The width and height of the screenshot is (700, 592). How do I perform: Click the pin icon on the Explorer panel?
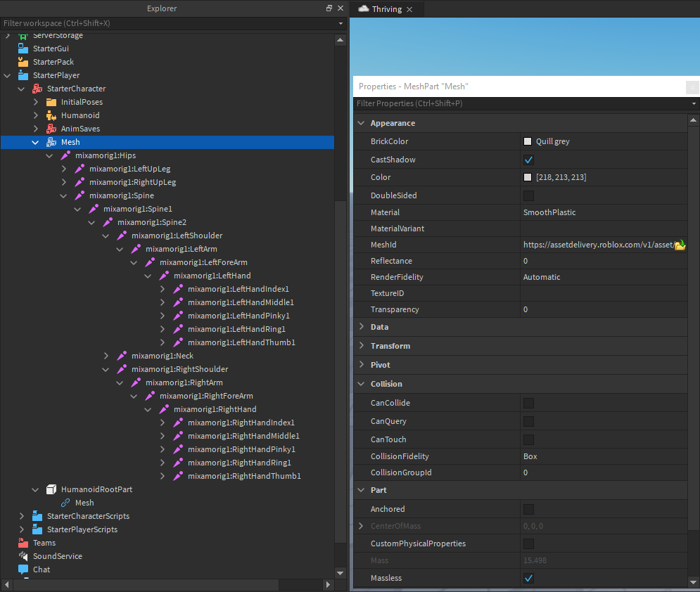(x=328, y=8)
